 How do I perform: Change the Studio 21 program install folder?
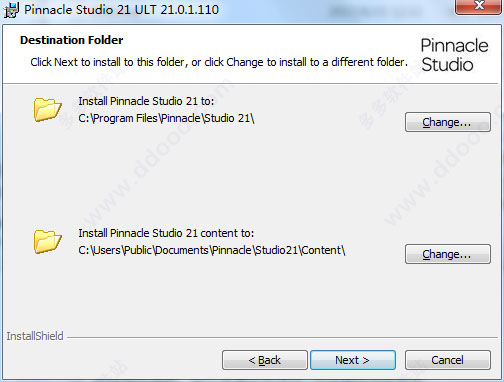tap(448, 122)
